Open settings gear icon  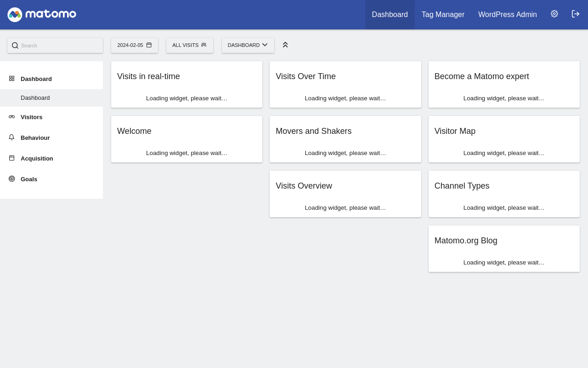pyautogui.click(x=554, y=14)
